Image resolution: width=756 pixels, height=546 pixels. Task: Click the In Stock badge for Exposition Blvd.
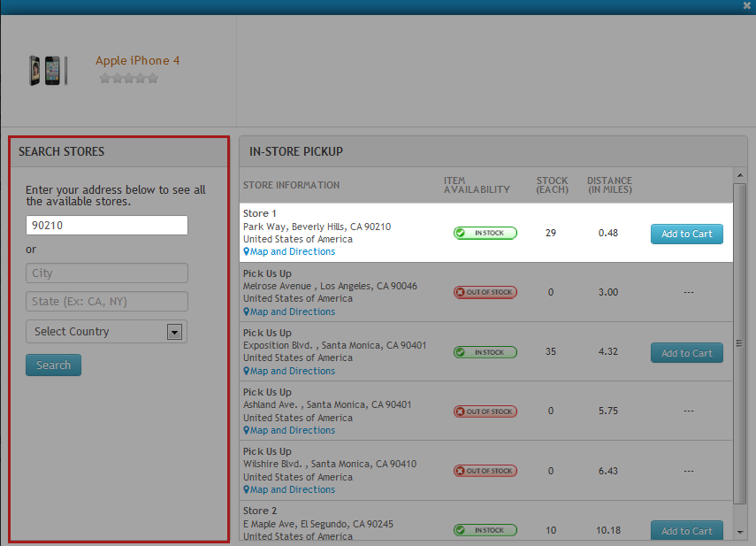485,352
